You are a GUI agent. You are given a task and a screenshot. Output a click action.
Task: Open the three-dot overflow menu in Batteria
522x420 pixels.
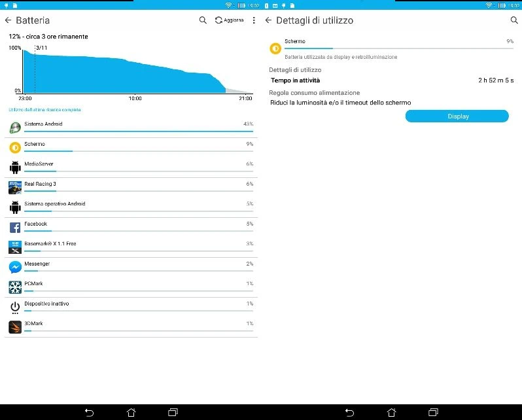pos(254,20)
